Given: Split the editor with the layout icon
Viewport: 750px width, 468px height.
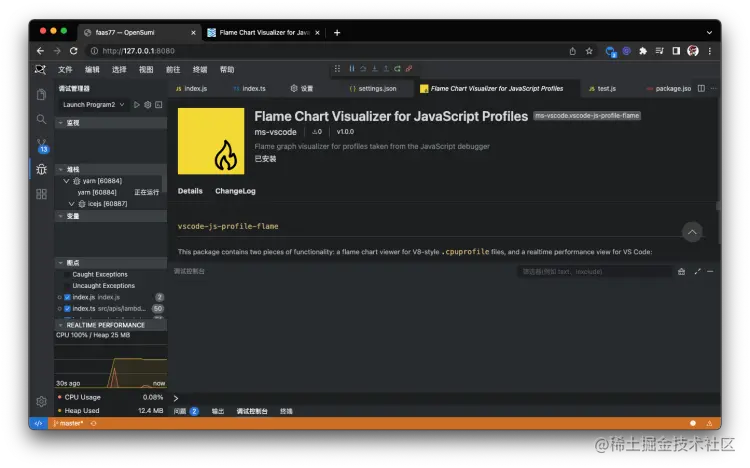Looking at the screenshot, I should point(701,88).
